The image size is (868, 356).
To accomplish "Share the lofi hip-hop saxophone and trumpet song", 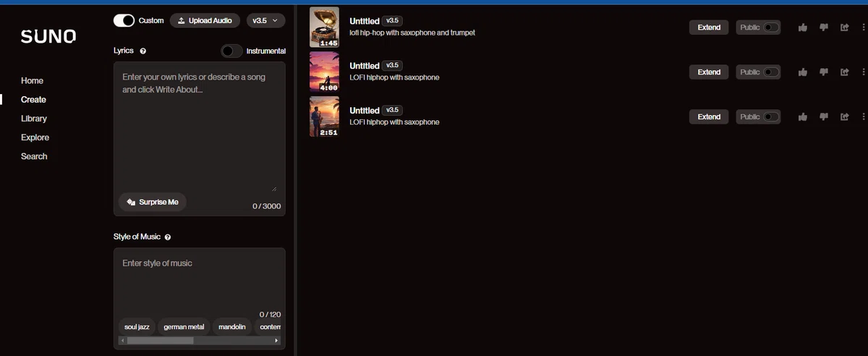I will coord(844,27).
